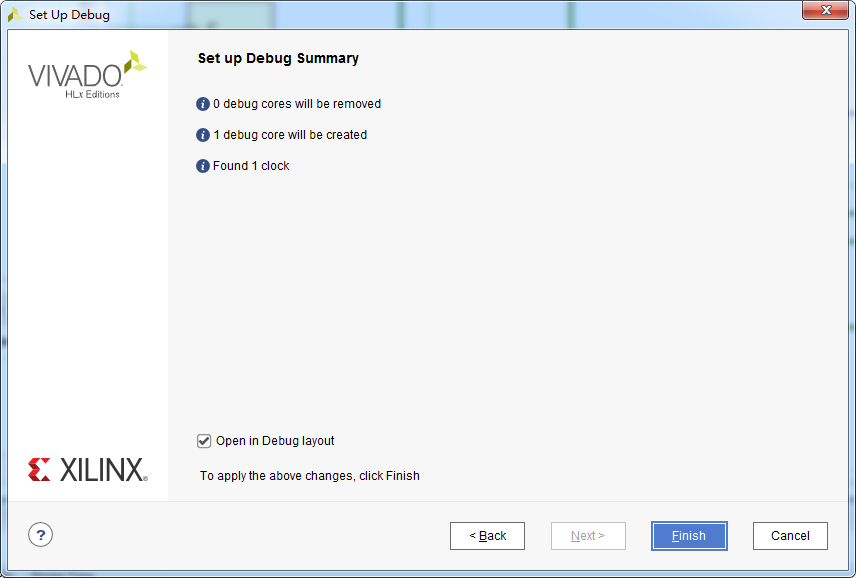Click the Vivado icon in the title bar
This screenshot has height=578, width=856.
point(15,15)
